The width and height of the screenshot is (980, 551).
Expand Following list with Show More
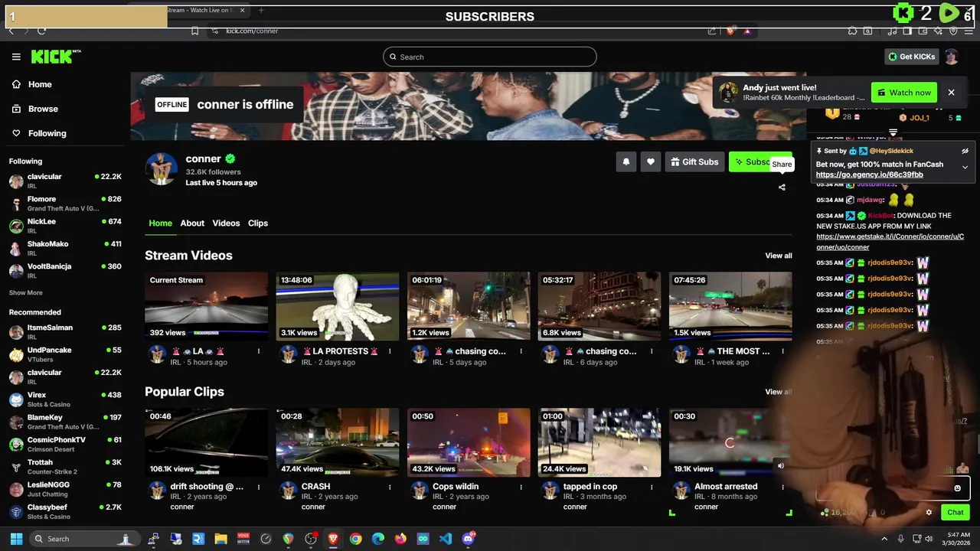point(25,293)
